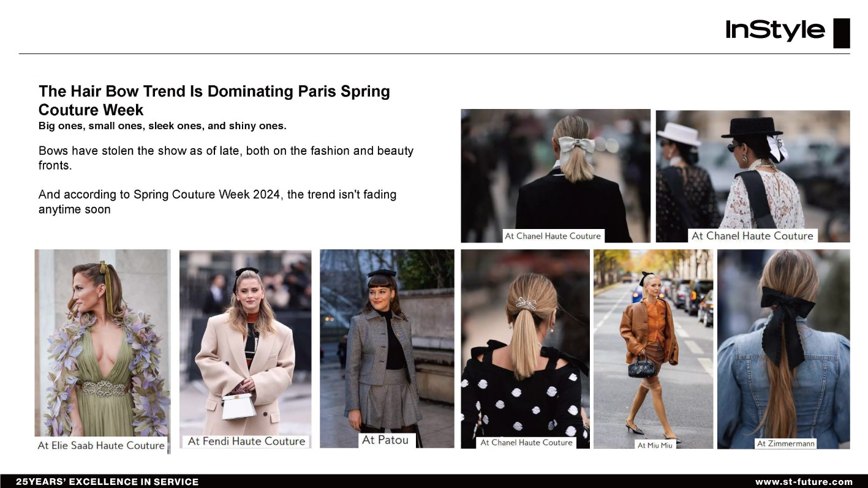Select the headline about Hair Bow Trend

[x=214, y=100]
